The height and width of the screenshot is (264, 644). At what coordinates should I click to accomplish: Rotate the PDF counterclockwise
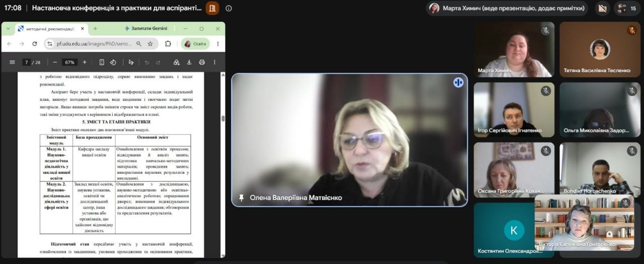pyautogui.click(x=113, y=62)
